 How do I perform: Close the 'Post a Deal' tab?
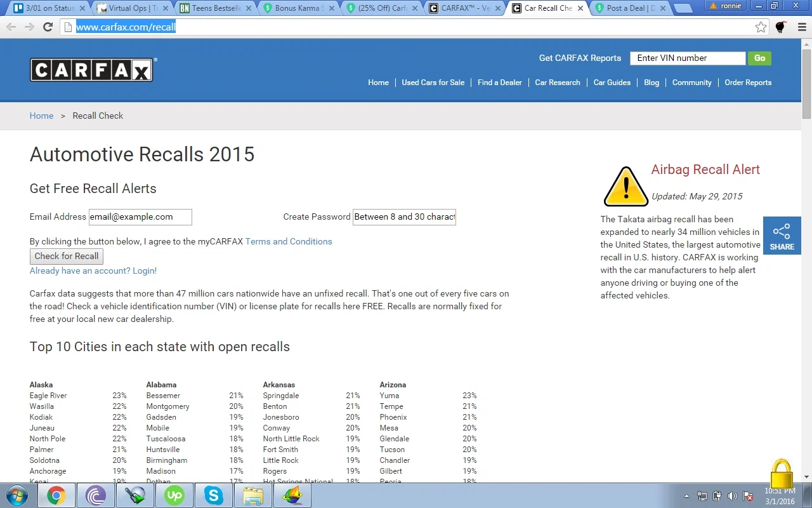tap(663, 8)
